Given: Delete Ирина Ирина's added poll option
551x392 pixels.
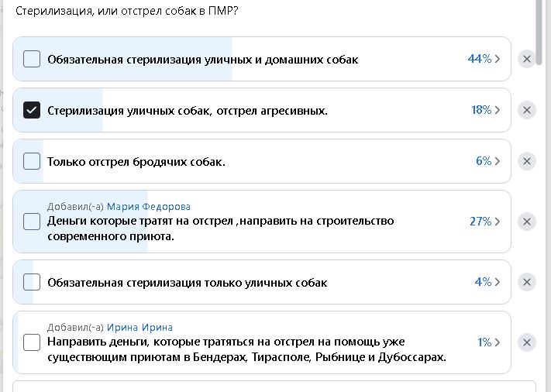Looking at the screenshot, I should [527, 342].
